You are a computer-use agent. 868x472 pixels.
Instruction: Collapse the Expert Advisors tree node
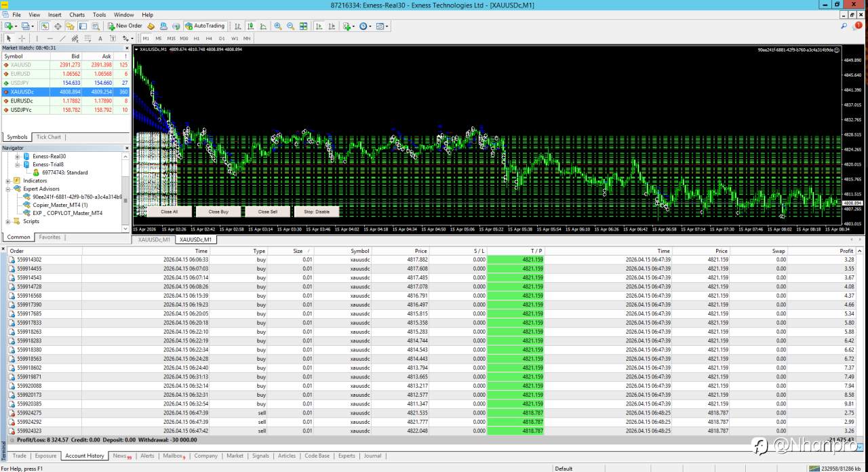[x=8, y=189]
